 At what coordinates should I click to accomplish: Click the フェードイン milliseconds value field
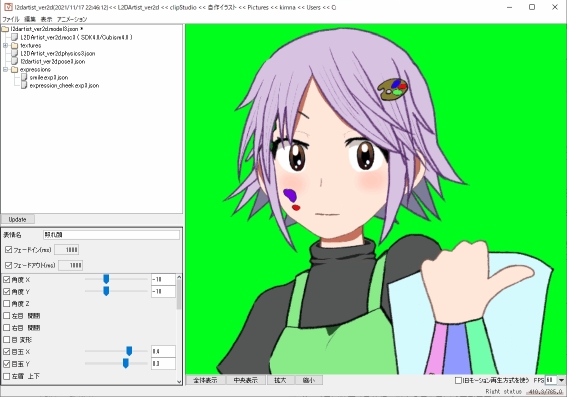click(67, 250)
